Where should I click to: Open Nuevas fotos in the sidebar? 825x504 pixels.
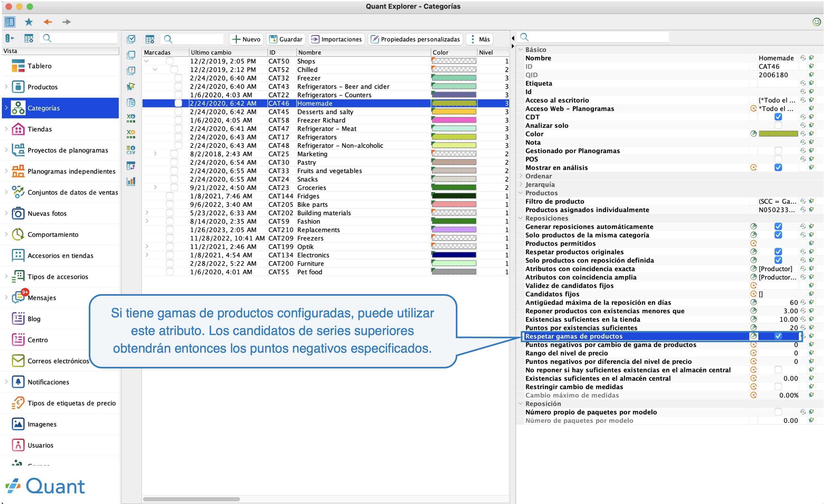(60, 214)
